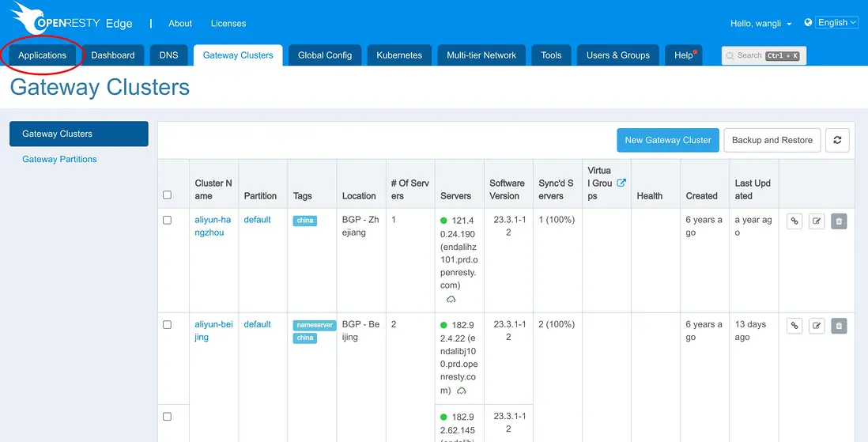Click the globe language icon
This screenshot has width=868, height=442.
coord(808,23)
